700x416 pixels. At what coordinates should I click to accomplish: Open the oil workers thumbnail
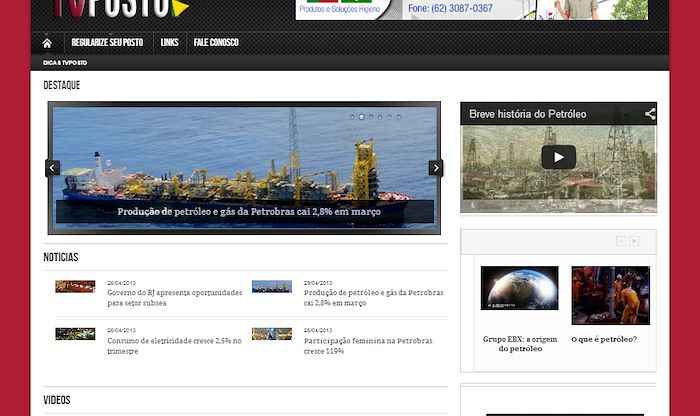(x=611, y=295)
